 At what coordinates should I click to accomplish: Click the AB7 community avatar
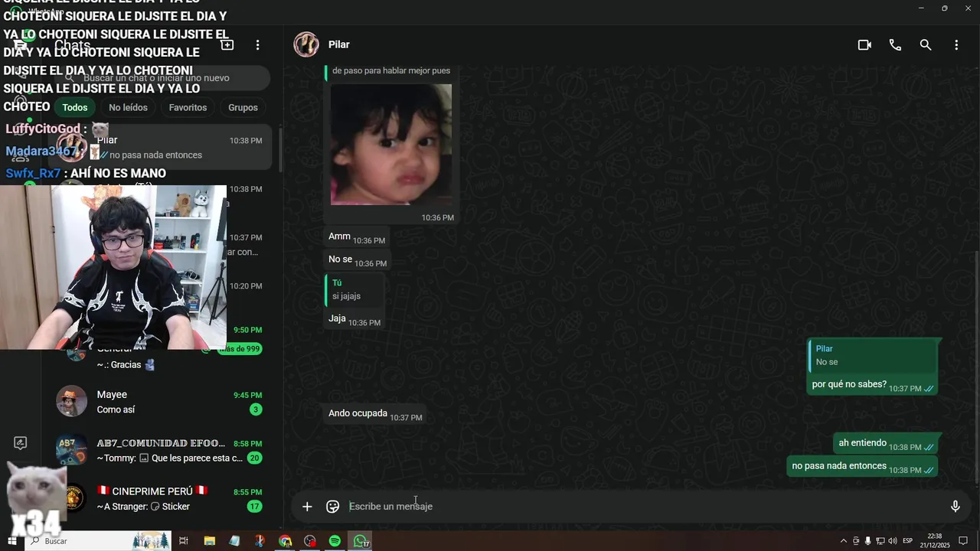[x=71, y=450]
